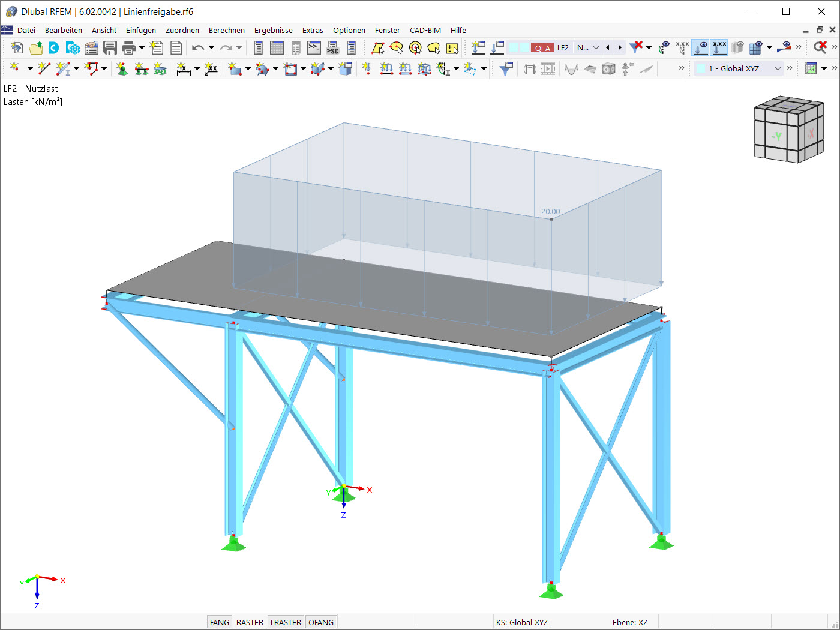Viewport: 840px width, 630px height.
Task: Undo the last action
Action: 198,48
